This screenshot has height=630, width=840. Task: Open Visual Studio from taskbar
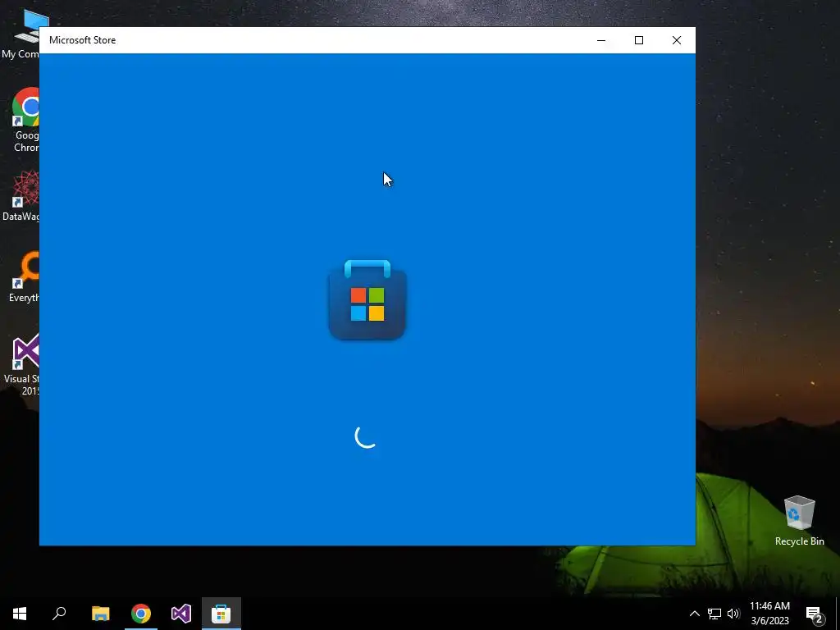[x=181, y=614]
